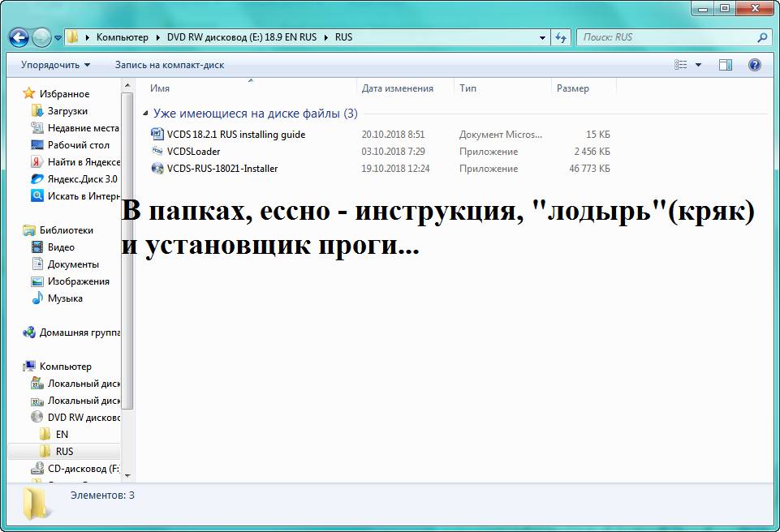Open the Help question mark icon
The image size is (780, 532).
(754, 65)
